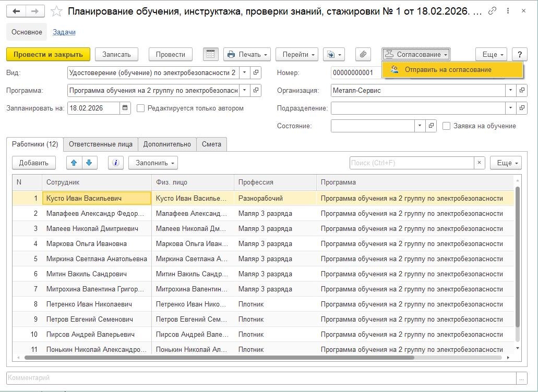
Task: Open the Заполнить dropdown menu
Action: pos(153,163)
